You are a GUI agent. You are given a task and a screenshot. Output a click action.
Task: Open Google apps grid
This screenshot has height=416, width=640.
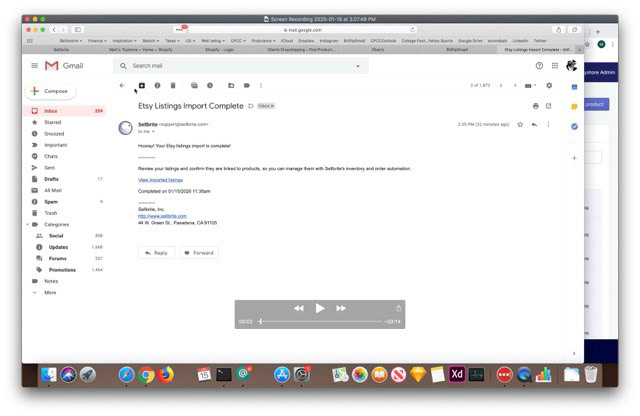click(555, 66)
